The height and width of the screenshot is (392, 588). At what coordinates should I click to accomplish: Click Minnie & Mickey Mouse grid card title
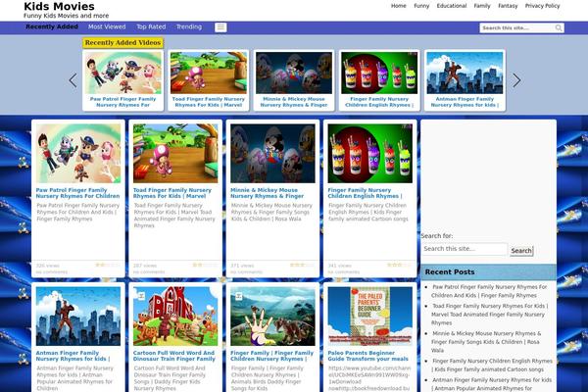pyautogui.click(x=267, y=193)
